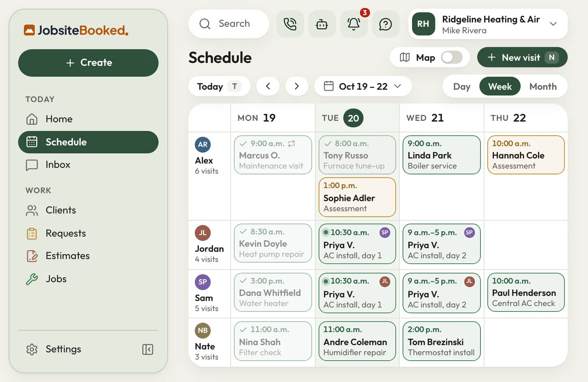588x382 pixels.
Task: Collapse the sidebar panel icon
Action: (147, 349)
